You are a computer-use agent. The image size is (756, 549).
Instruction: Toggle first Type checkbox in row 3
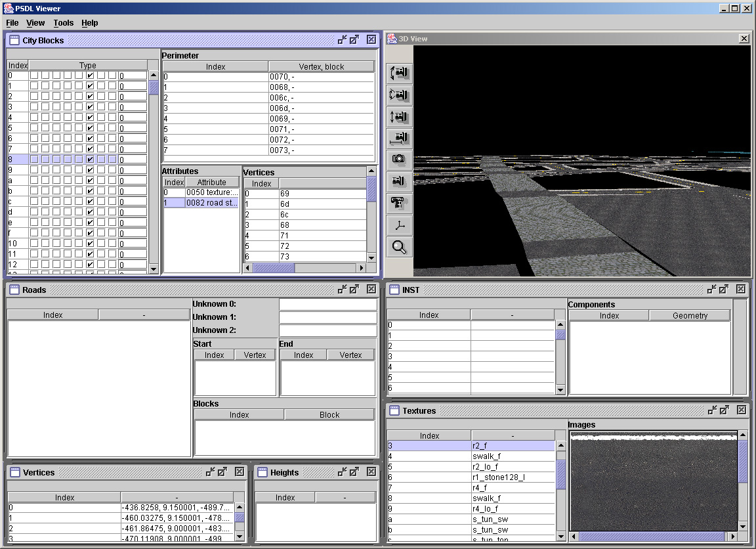[x=33, y=107]
